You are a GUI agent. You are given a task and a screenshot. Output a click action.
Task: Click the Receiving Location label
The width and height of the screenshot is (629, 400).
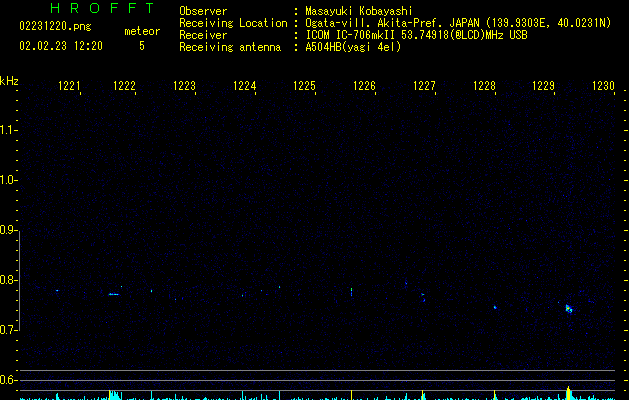point(233,23)
